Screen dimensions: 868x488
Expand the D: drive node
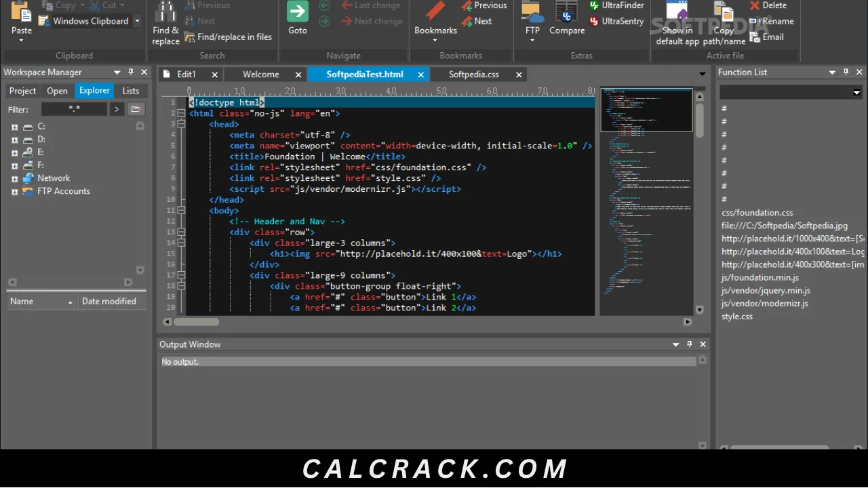click(x=14, y=140)
